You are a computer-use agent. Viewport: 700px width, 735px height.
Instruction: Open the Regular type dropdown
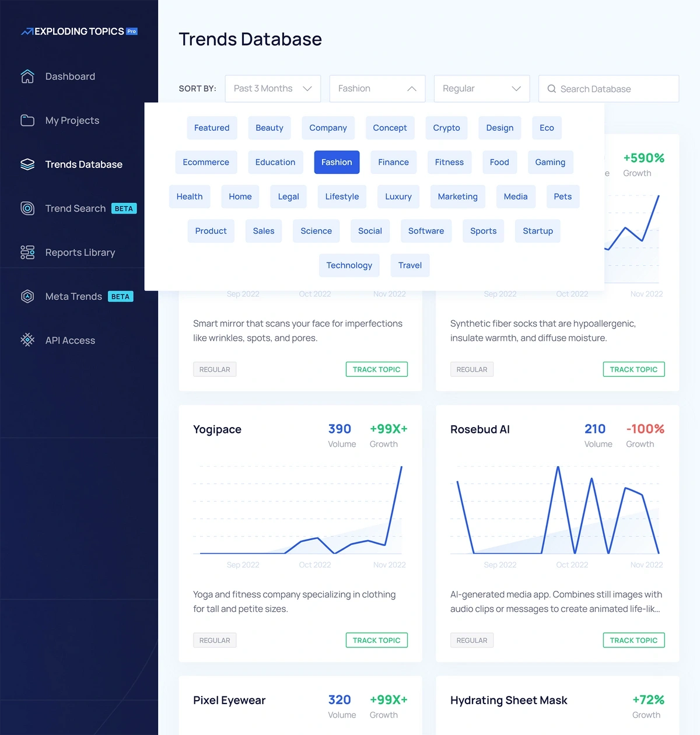(x=482, y=89)
